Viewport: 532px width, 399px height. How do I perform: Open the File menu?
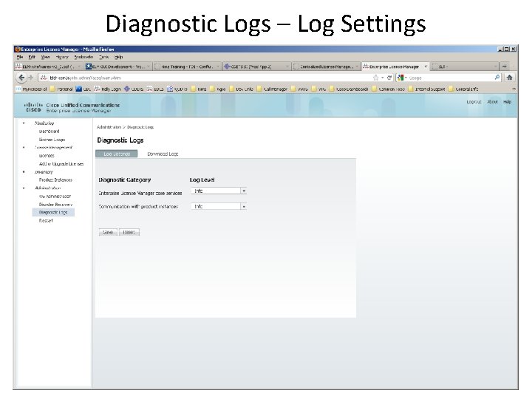(x=20, y=57)
